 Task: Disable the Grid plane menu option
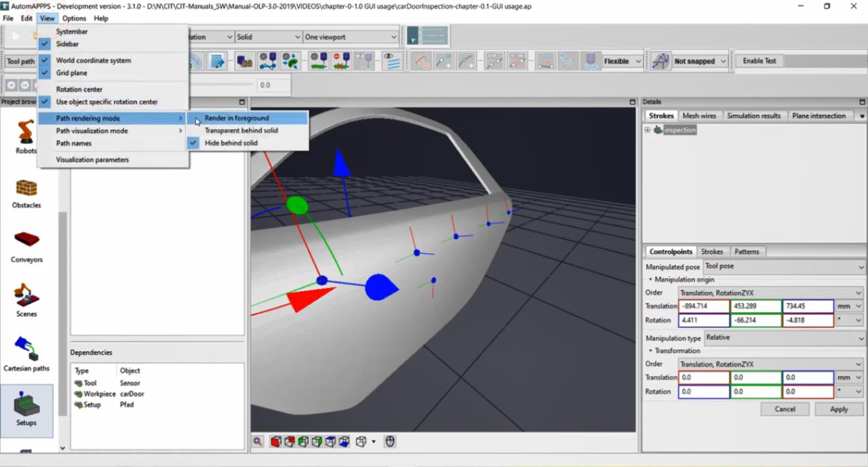click(x=71, y=73)
